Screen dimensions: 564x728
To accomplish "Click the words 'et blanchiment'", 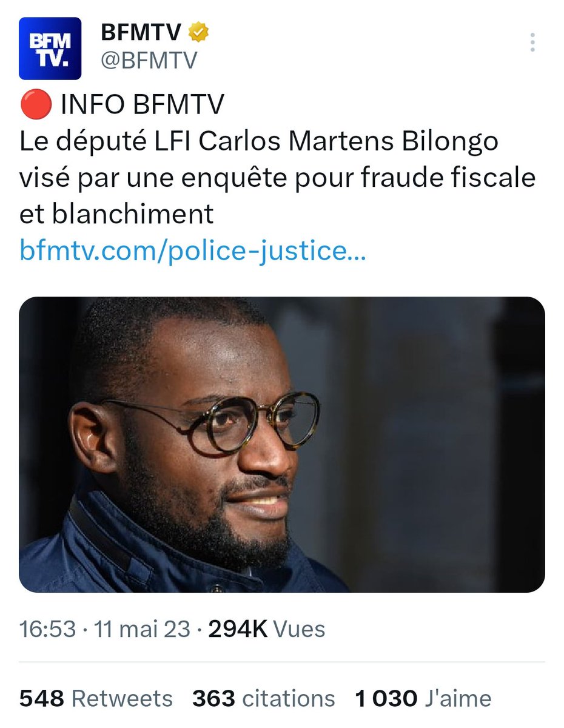I will [116, 213].
